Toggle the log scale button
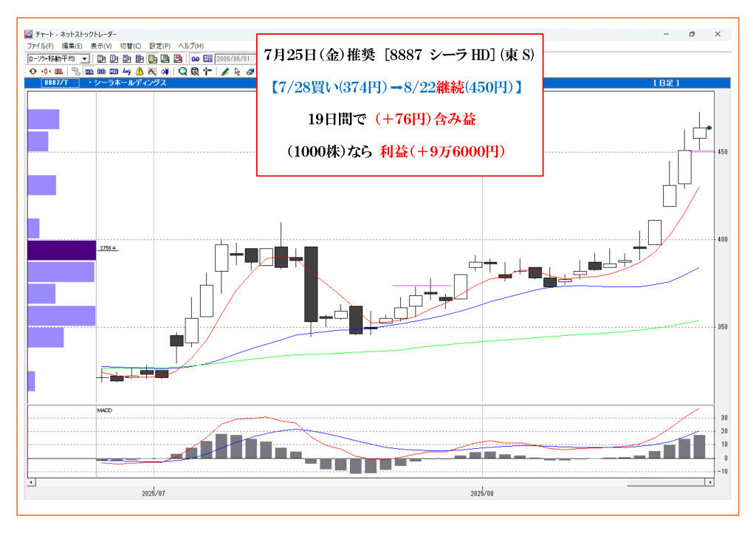The image size is (756, 536). click(126, 72)
